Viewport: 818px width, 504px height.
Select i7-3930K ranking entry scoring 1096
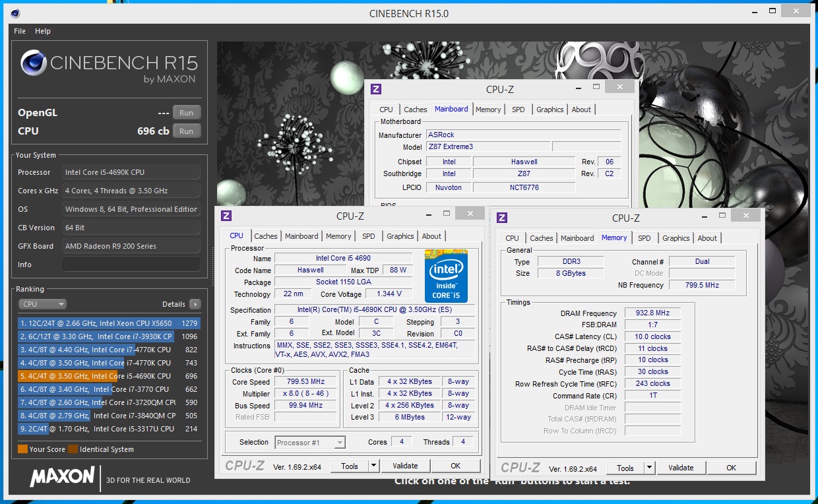pos(109,336)
